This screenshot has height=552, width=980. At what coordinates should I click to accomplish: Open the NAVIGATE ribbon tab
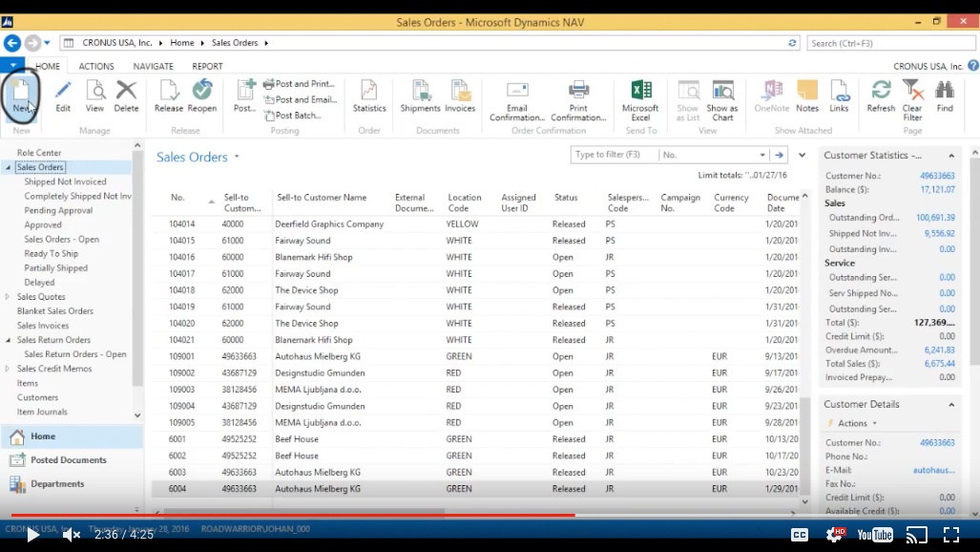[x=153, y=66]
